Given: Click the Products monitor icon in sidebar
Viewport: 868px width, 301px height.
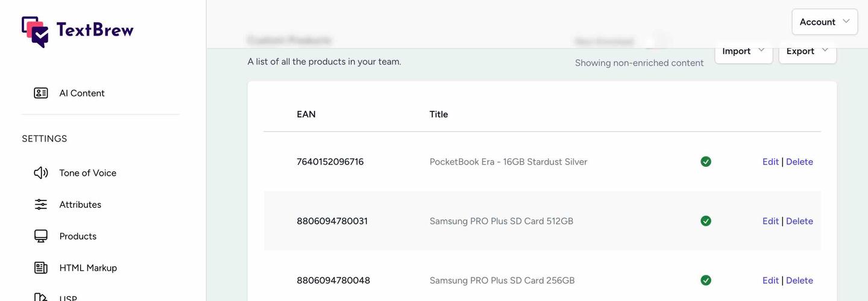Looking at the screenshot, I should click(40, 236).
